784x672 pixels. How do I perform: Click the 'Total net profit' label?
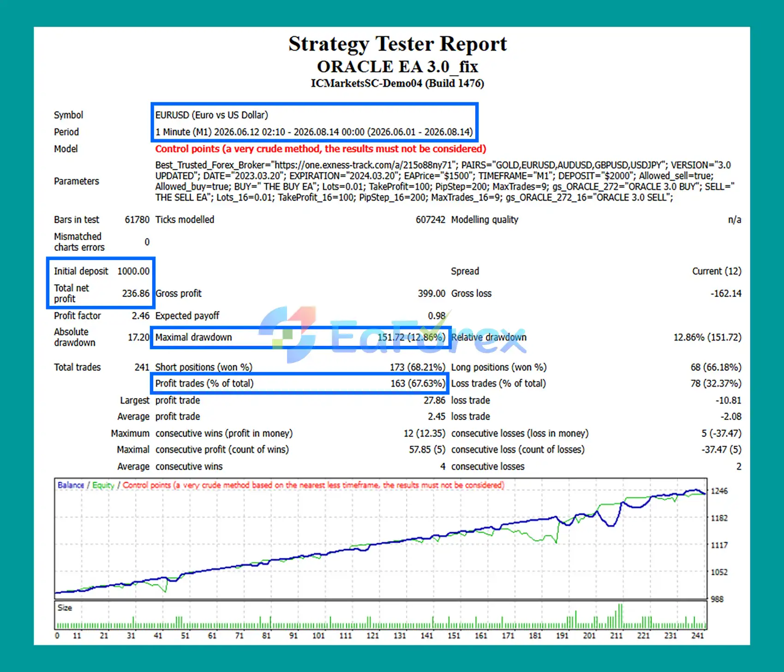(72, 293)
